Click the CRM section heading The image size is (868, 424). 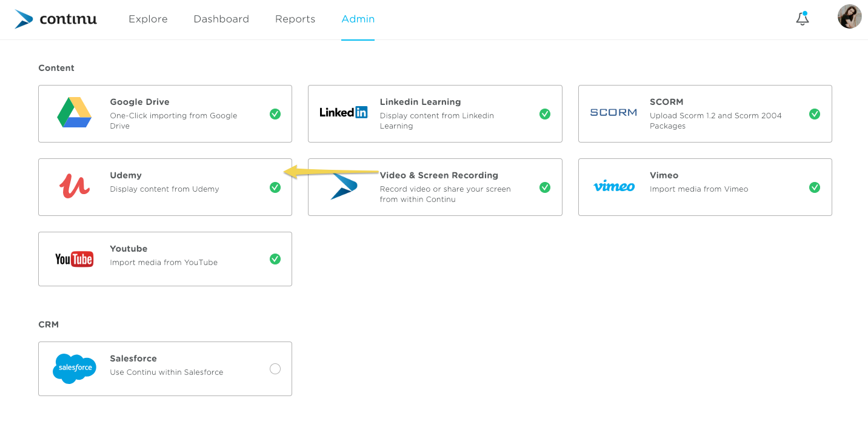(x=48, y=325)
